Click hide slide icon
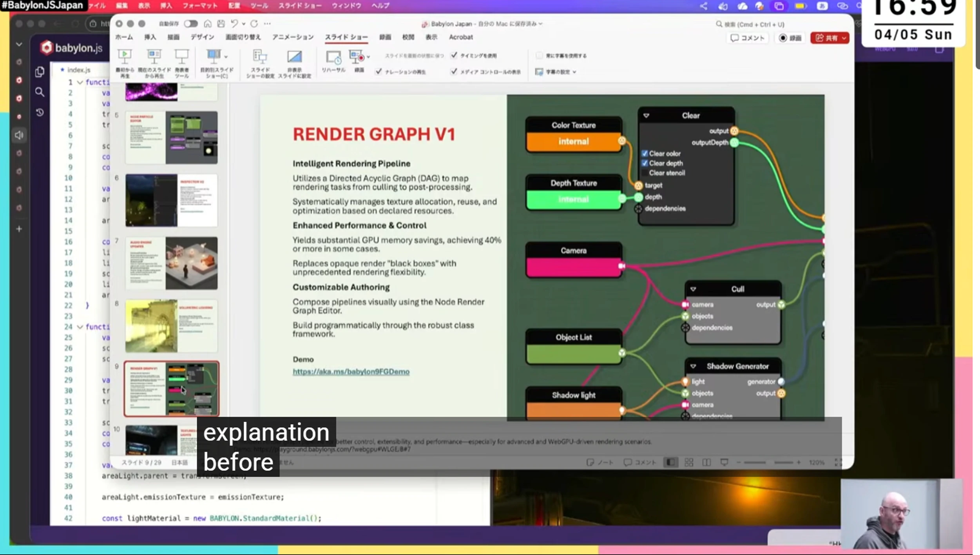 click(x=294, y=57)
